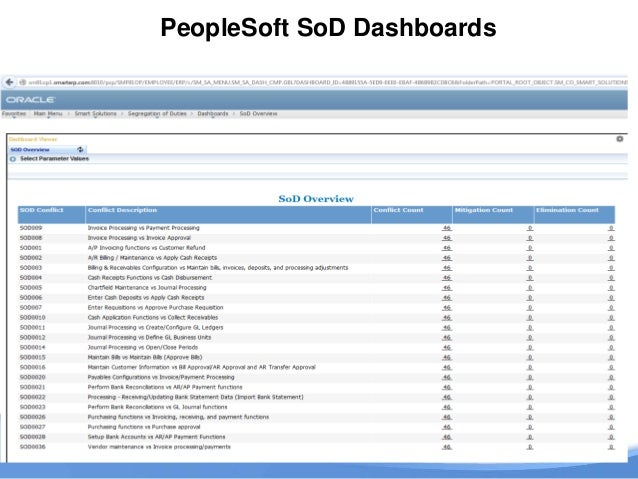The height and width of the screenshot is (479, 638).
Task: Click the ORACLE logo in header
Action: tap(31, 100)
